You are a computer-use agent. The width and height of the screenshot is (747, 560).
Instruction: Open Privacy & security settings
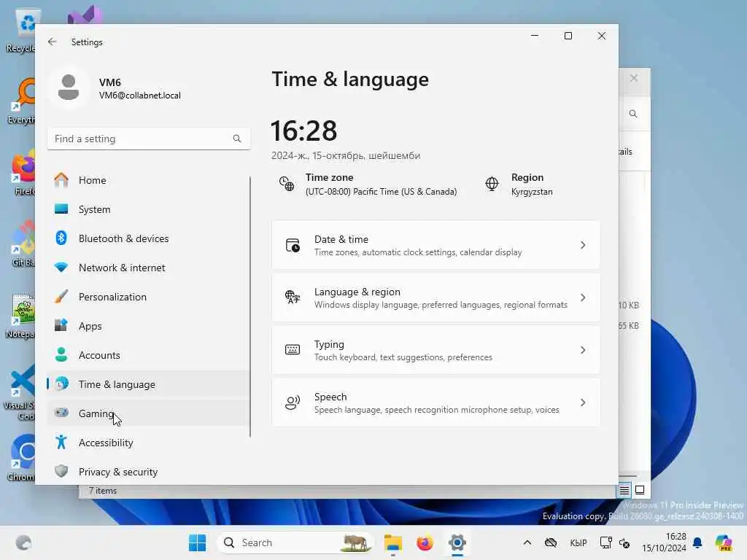(148, 472)
